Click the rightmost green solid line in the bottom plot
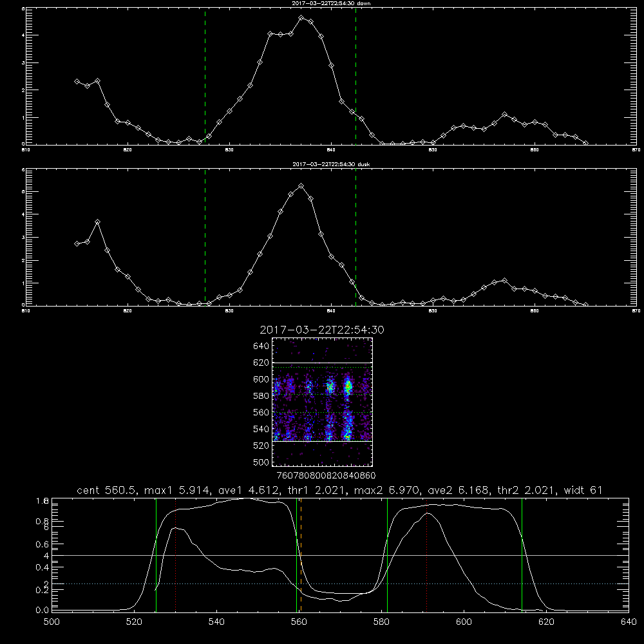This screenshot has width=644, height=644. coord(522,555)
